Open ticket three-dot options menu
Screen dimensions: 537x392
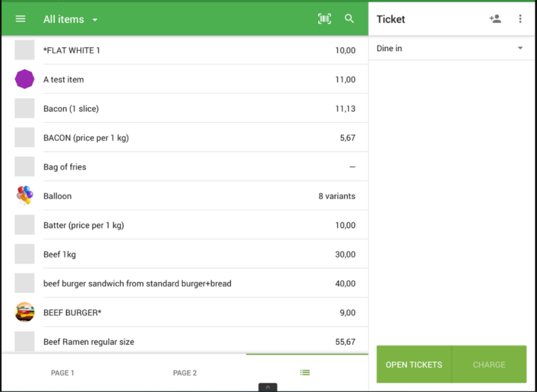[x=520, y=19]
